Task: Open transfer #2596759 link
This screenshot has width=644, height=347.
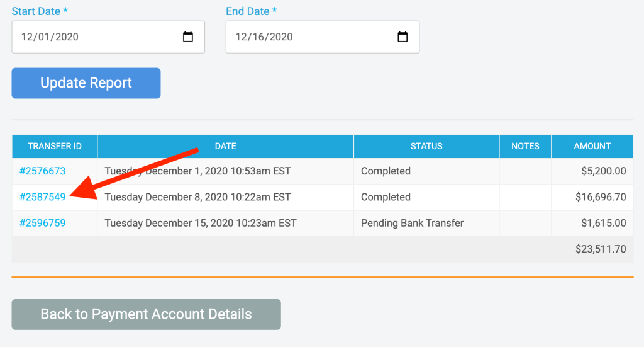Action: click(42, 223)
